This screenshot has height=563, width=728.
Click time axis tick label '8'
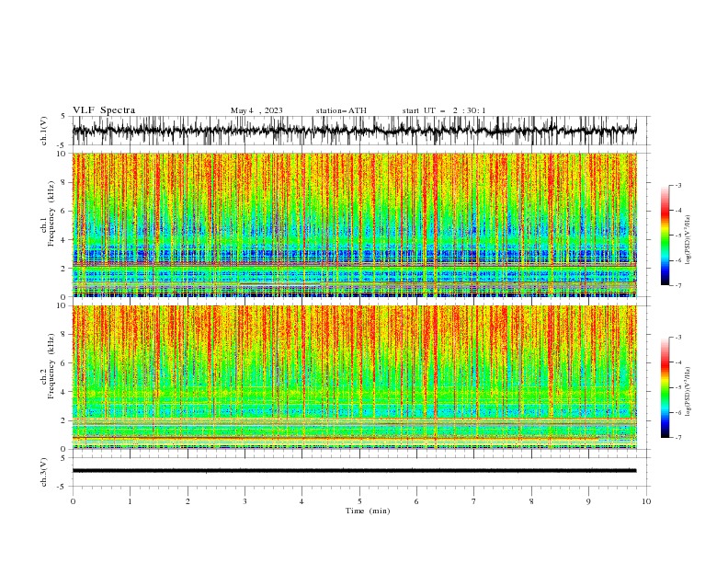[531, 501]
